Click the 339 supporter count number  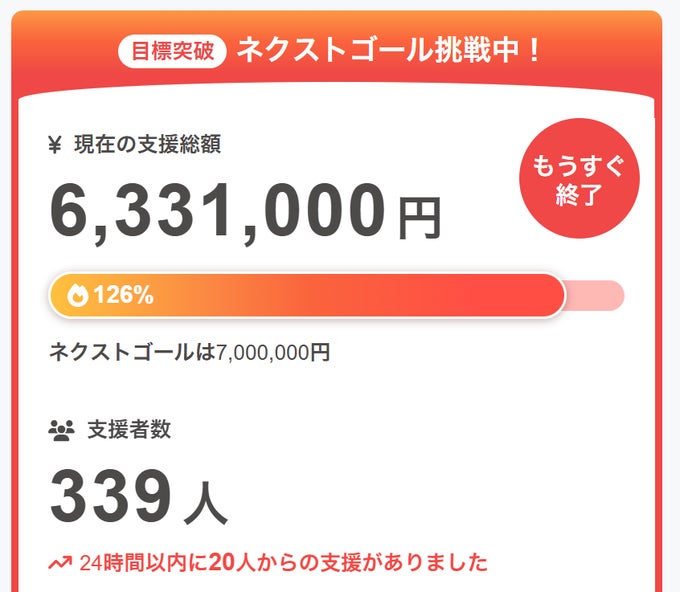[x=110, y=497]
